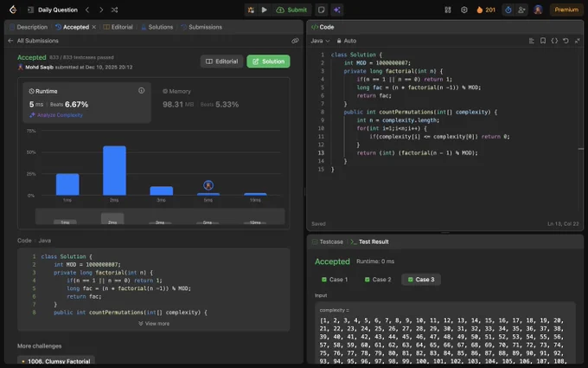Screen dimensions: 588x368
Task: Open the Java language dropdown
Action: click(x=320, y=41)
